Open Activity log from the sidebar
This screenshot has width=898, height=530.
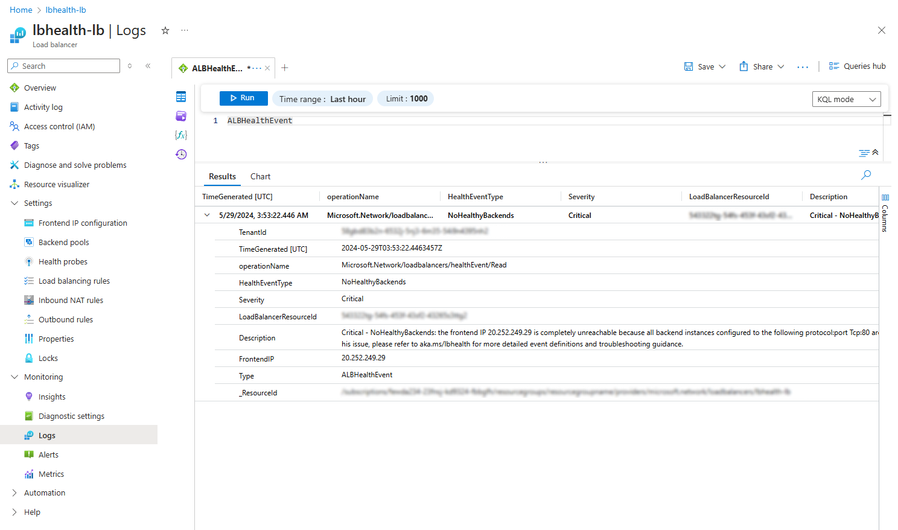point(43,107)
